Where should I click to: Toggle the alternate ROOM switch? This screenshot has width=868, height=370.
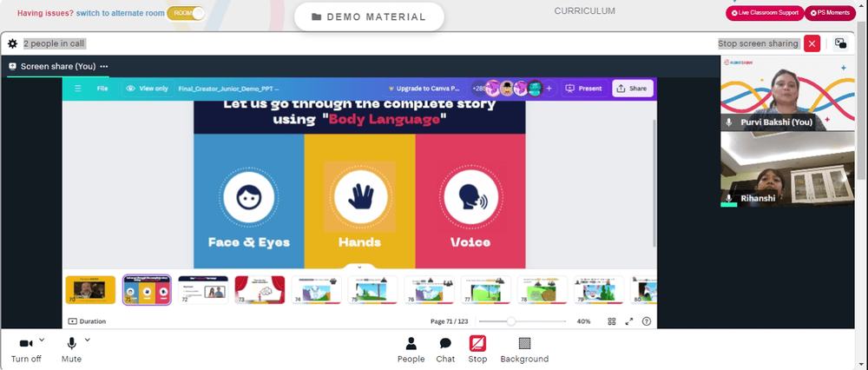pos(186,13)
